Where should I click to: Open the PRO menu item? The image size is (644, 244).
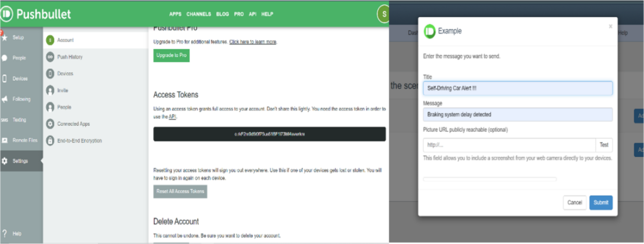point(239,14)
